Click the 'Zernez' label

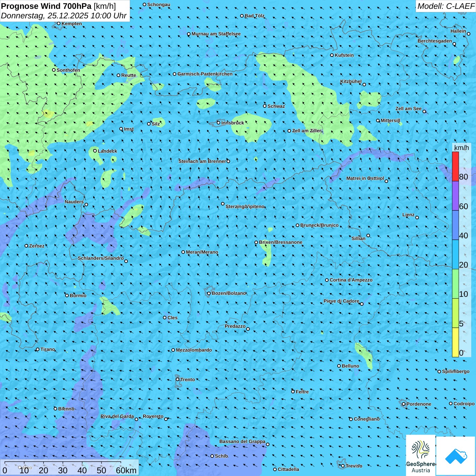(x=37, y=246)
